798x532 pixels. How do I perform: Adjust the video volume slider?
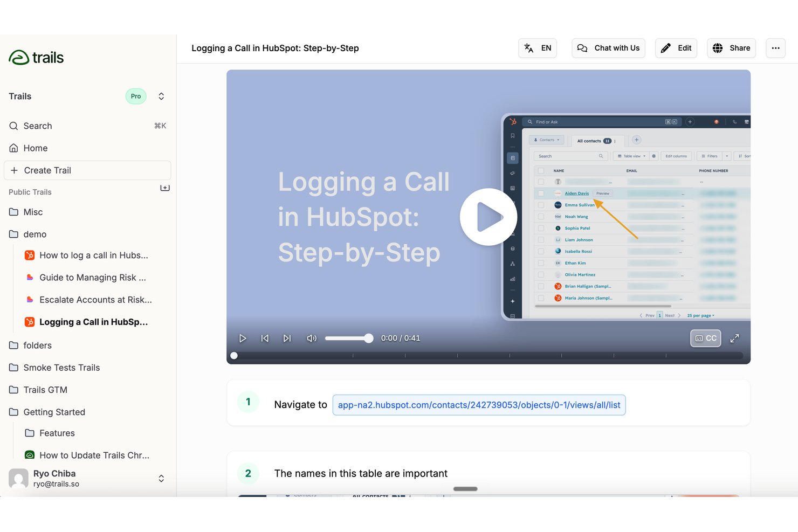(x=349, y=338)
